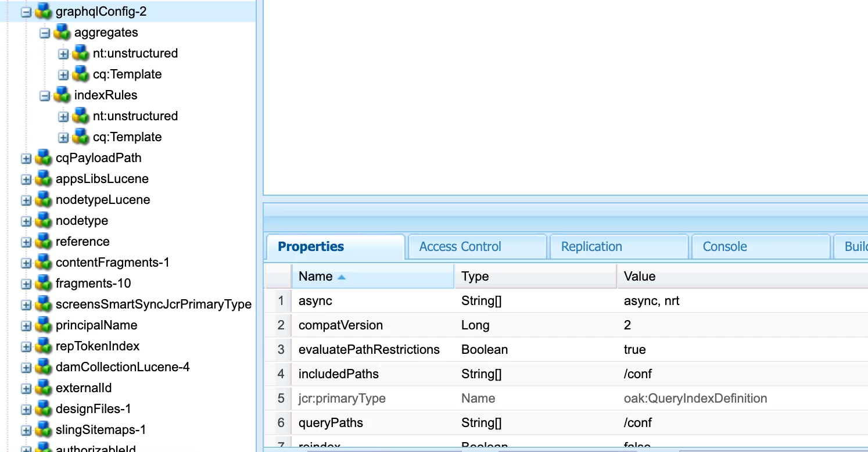The height and width of the screenshot is (452, 868).
Task: Select the queryPaths property name
Action: pos(331,423)
